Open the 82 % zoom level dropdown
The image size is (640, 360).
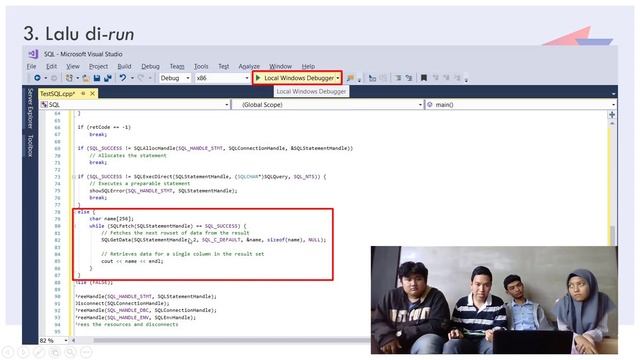click(x=53, y=340)
